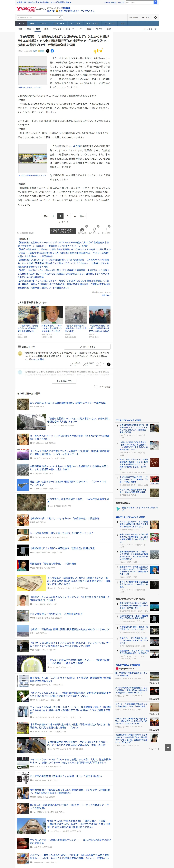This screenshot has height=868, width=174.
Task: Share the article on X
Action: (48, 51)
